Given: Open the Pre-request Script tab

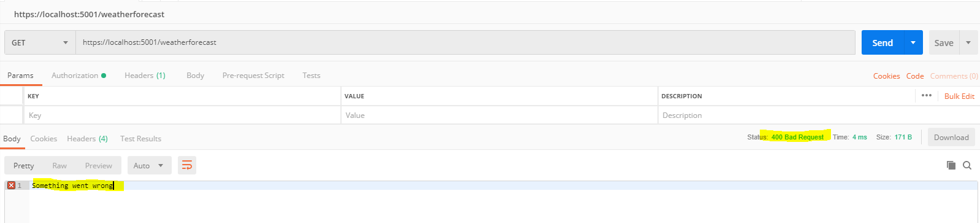Looking at the screenshot, I should (253, 76).
